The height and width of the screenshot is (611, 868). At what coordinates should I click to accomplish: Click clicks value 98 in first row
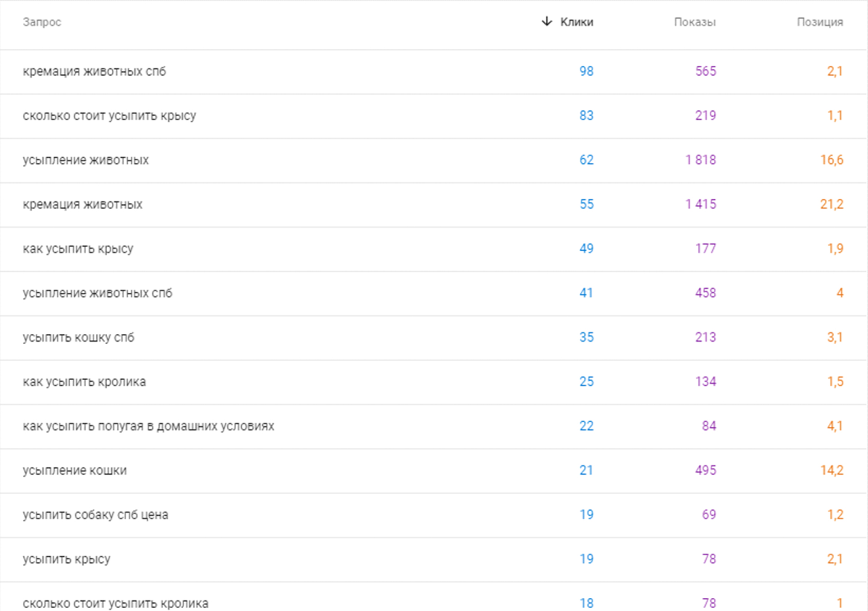pos(586,71)
